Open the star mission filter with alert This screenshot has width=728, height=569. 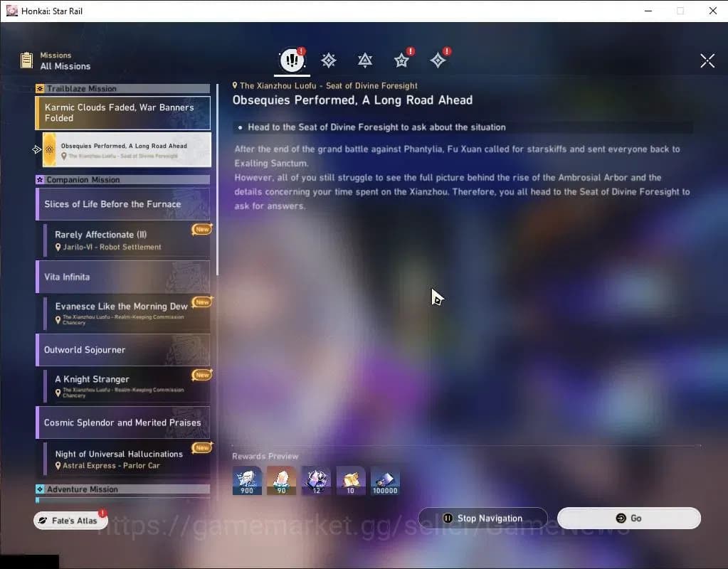[401, 60]
